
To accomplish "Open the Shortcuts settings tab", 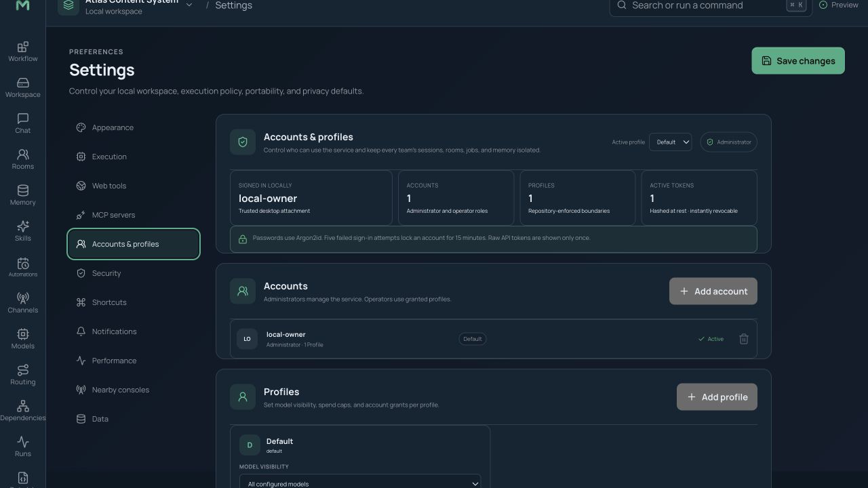I will coord(134,302).
